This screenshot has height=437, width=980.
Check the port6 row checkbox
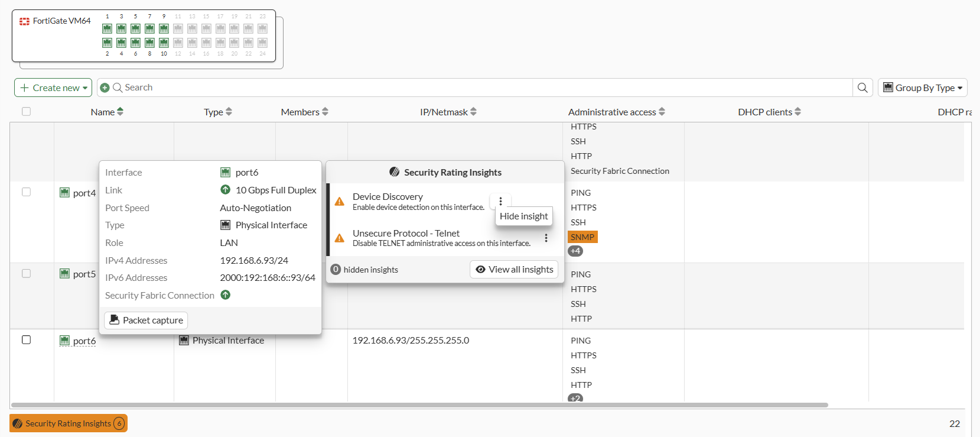[x=26, y=340]
